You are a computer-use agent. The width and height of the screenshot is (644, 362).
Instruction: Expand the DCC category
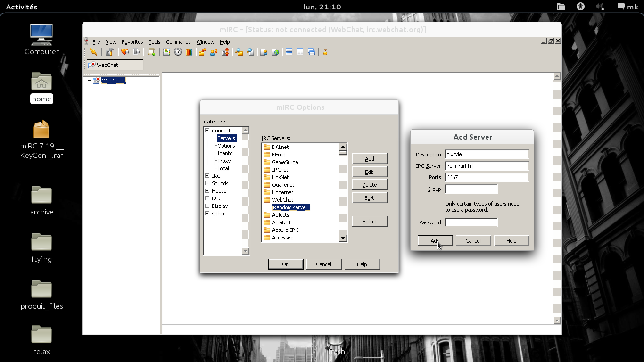207,198
